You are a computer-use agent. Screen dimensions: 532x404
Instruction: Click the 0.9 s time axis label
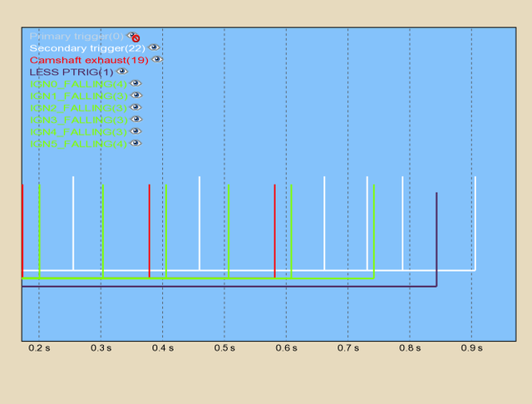[471, 349]
